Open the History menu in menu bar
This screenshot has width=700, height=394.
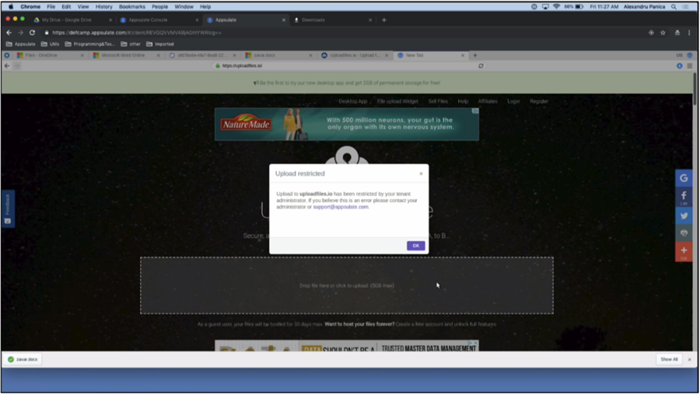coord(104,7)
